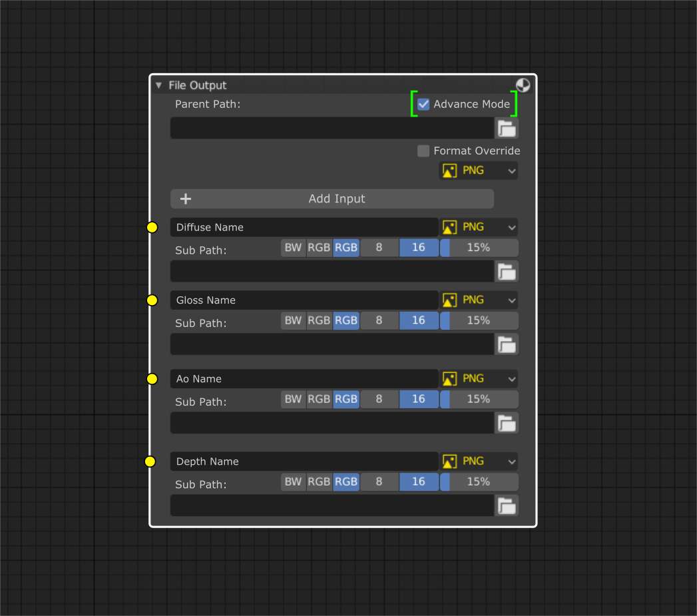This screenshot has width=697, height=616.
Task: Select BW color mode for Diffuse
Action: click(x=294, y=248)
